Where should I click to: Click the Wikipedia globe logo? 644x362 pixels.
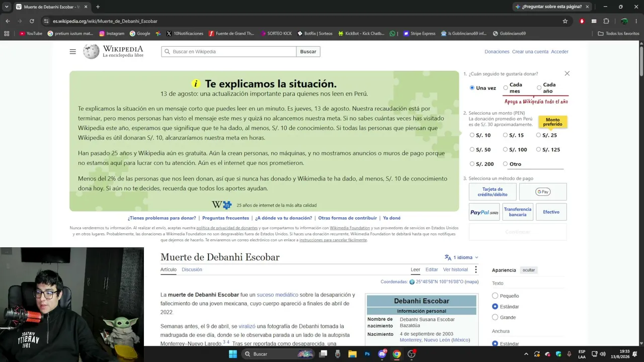tap(91, 51)
